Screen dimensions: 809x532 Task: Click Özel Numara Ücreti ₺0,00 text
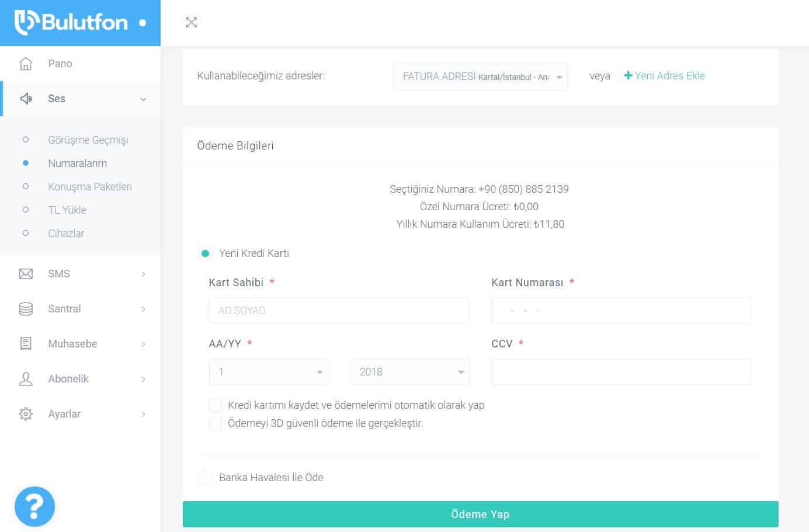480,207
